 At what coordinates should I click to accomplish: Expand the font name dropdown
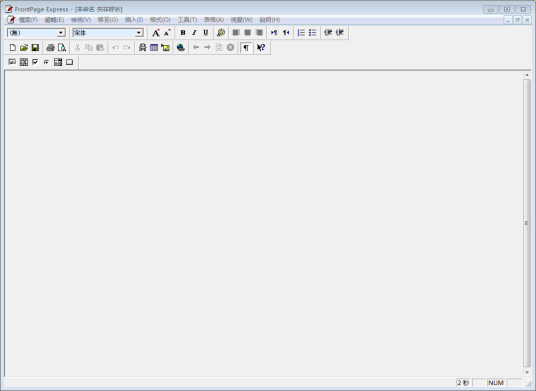139,33
